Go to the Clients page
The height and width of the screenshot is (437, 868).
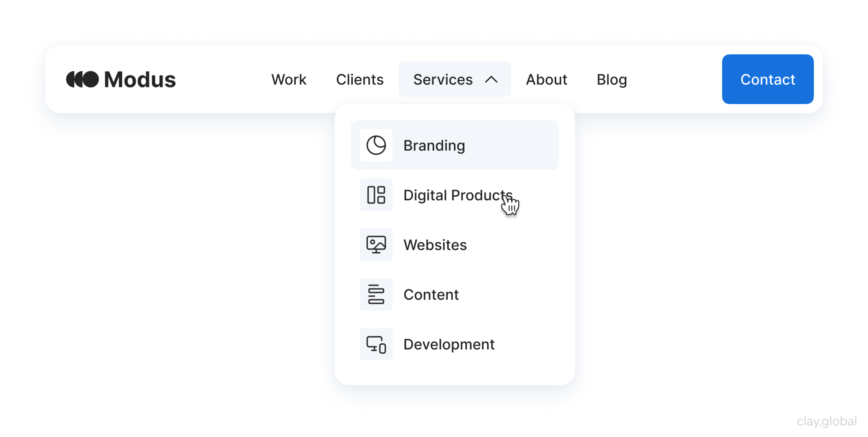tap(360, 80)
